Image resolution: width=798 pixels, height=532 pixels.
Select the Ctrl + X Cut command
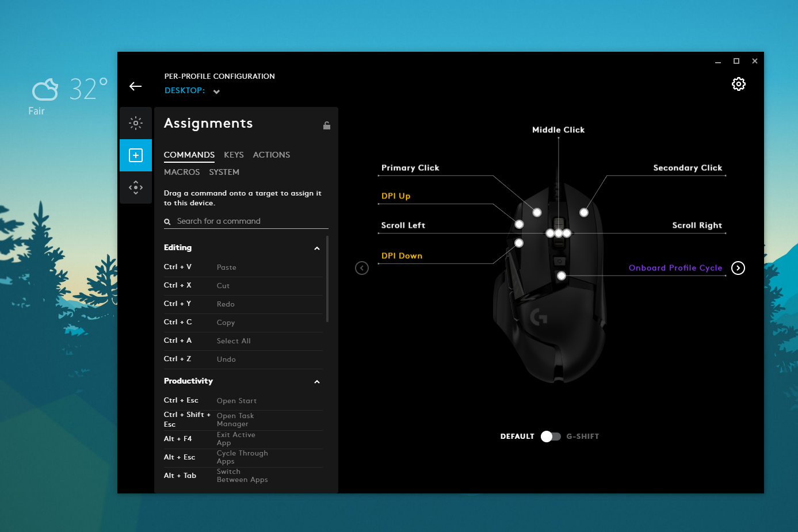tap(243, 286)
